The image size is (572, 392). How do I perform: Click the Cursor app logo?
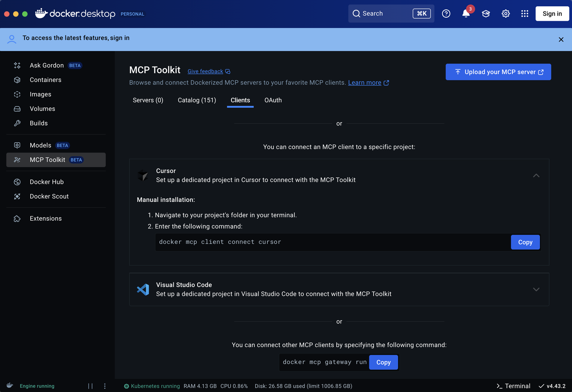pyautogui.click(x=143, y=175)
